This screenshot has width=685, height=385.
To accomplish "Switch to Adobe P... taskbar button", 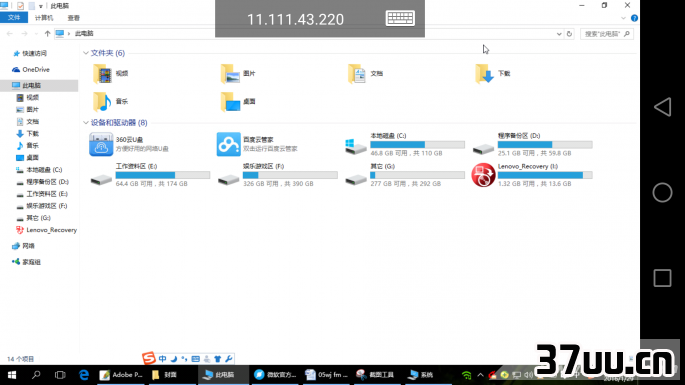I will pos(121,375).
